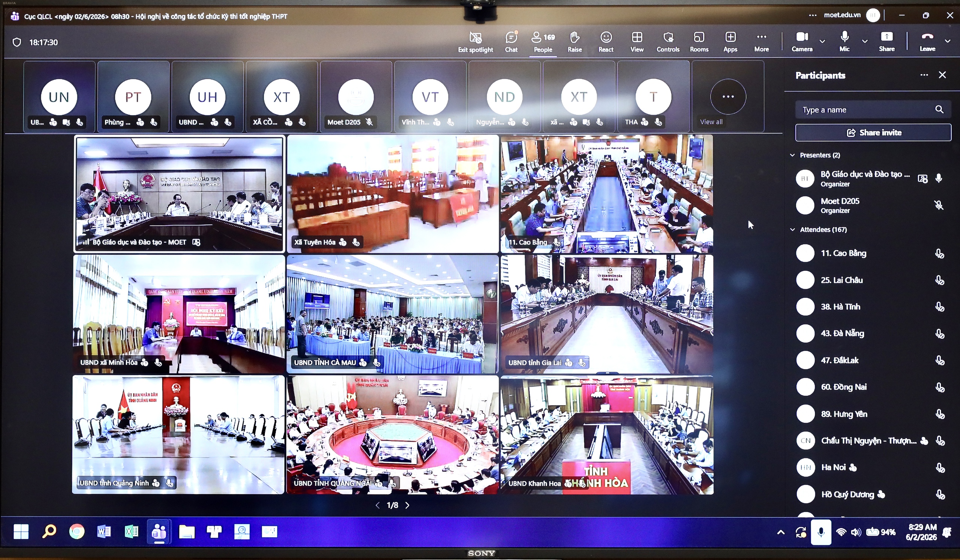Open the People tab
Image resolution: width=960 pixels, height=560 pixels.
(543, 42)
